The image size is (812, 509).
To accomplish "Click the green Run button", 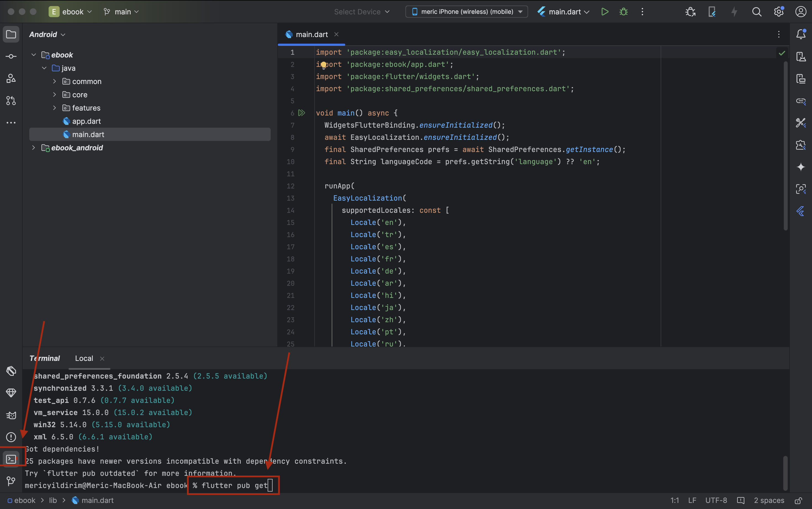I will point(605,12).
